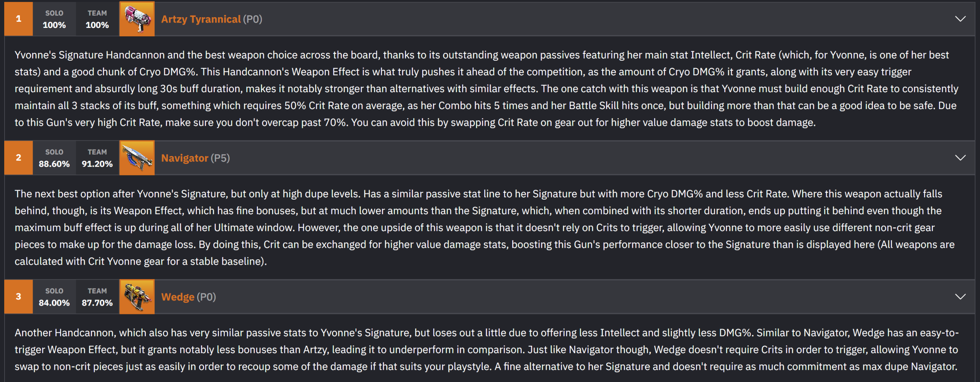The height and width of the screenshot is (382, 980).
Task: Click the orange rank 3 badge
Action: 18,297
